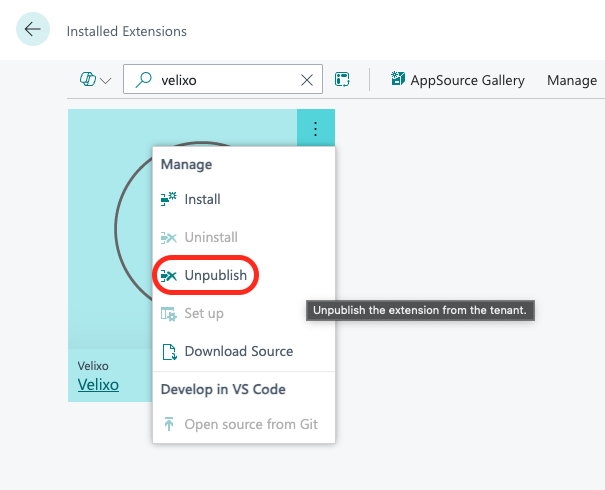Click the Uninstall icon in the menu

pos(168,237)
